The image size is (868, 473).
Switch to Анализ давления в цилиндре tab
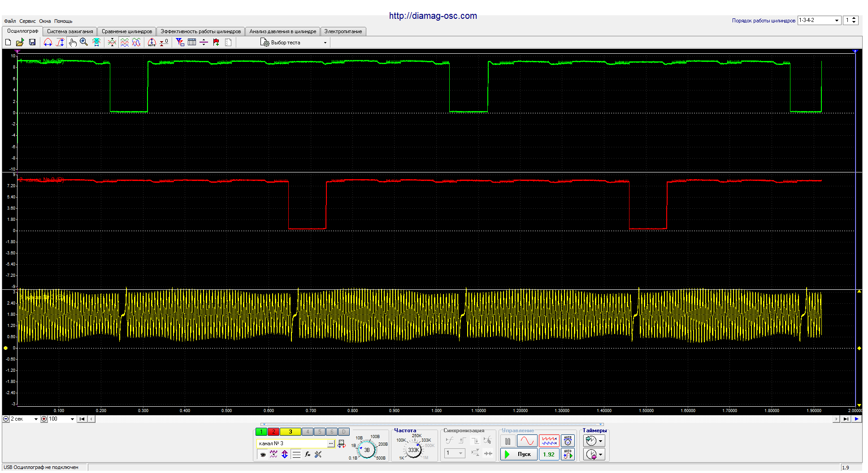(x=283, y=31)
